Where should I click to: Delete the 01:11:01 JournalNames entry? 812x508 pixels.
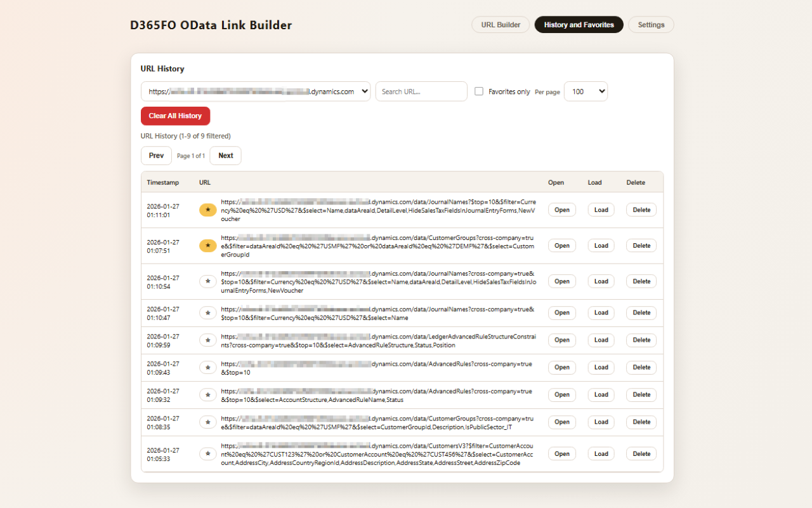pos(641,210)
